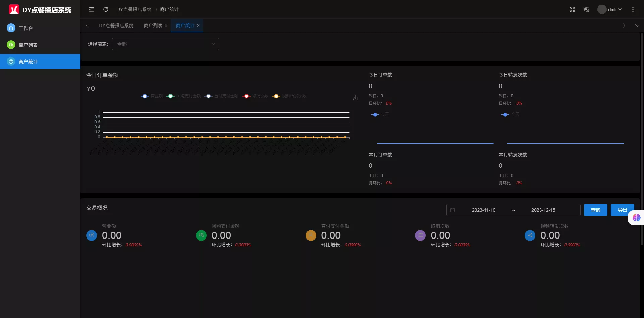
Task: Click the refresh icon in the header
Action: pos(106,9)
